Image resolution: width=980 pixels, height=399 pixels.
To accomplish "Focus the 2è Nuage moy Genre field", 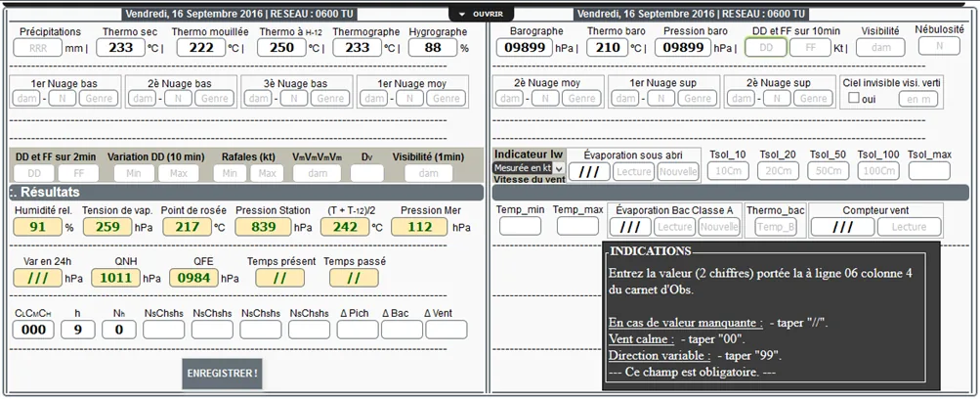I will [581, 98].
